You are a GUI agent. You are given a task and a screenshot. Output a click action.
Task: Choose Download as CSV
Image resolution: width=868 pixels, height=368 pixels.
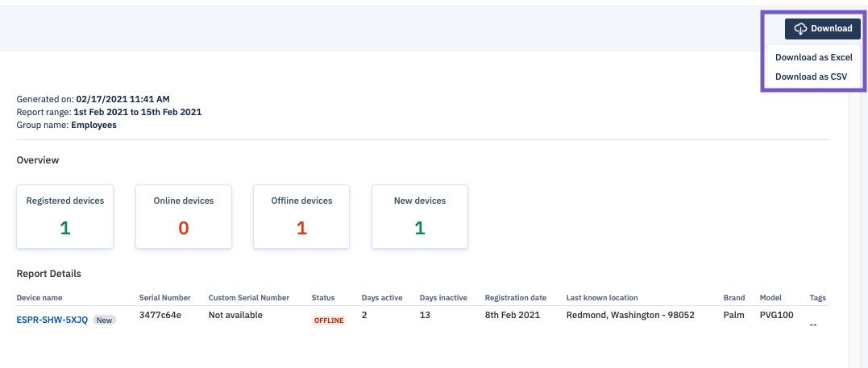click(811, 76)
